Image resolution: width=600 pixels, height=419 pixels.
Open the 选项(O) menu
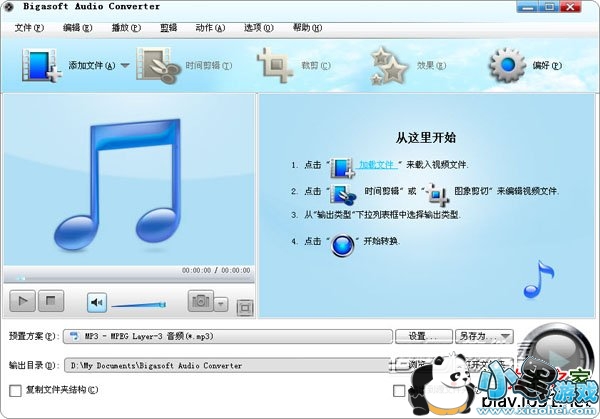259,28
